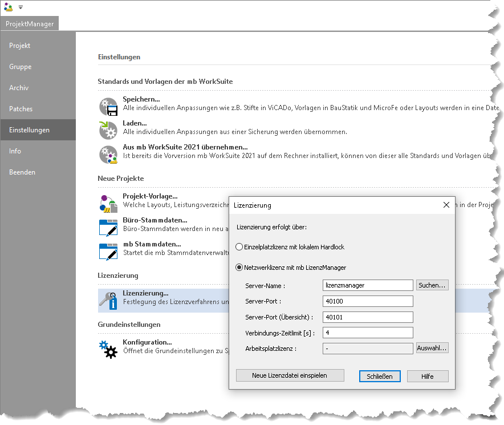Click Neue Lizenzdatei einspielen button
Viewport: 504px width, 425px height.
pos(290,375)
